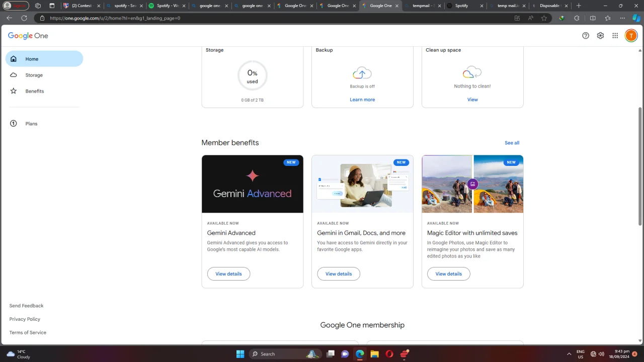This screenshot has width=644, height=362.
Task: Switch to the Disposable tab
Action: click(x=550, y=6)
